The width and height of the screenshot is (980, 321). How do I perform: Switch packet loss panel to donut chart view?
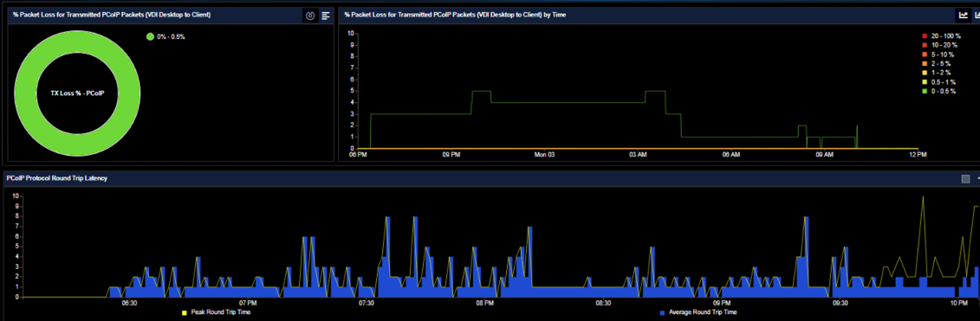tap(310, 16)
